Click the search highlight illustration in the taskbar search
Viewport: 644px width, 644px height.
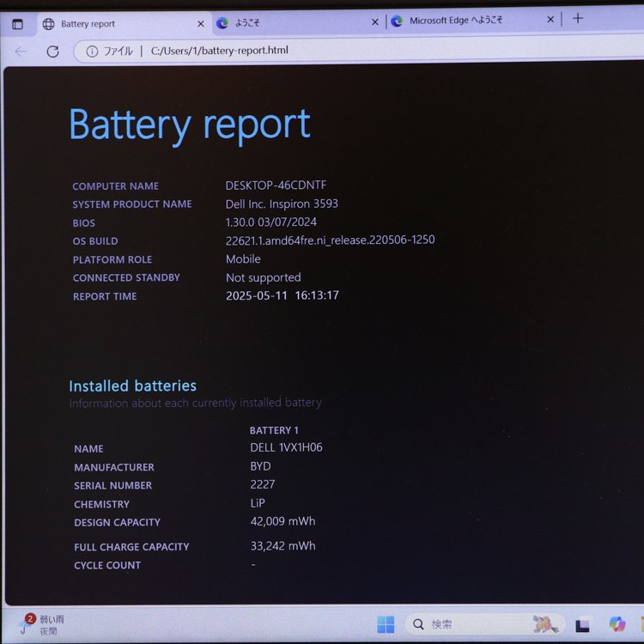[545, 624]
